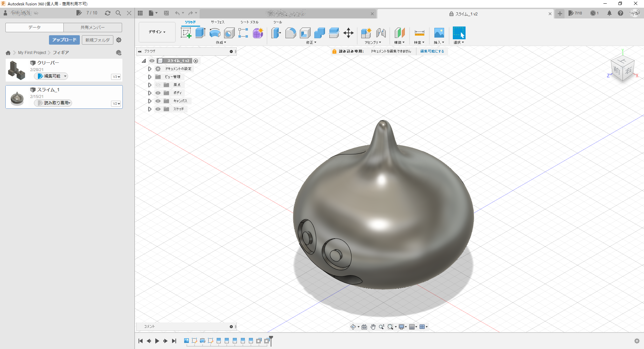
Task: Switch to the ソリッド tab
Action: pyautogui.click(x=190, y=22)
